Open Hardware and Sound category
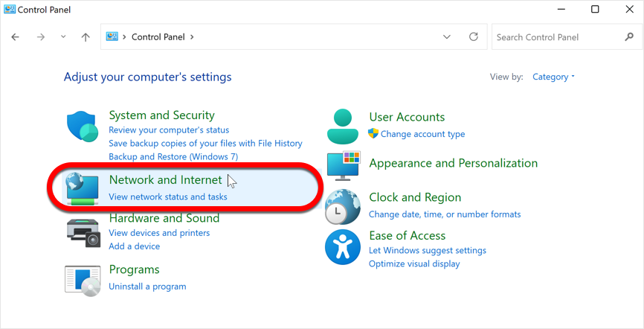This screenshot has height=329, width=644. coord(164,218)
